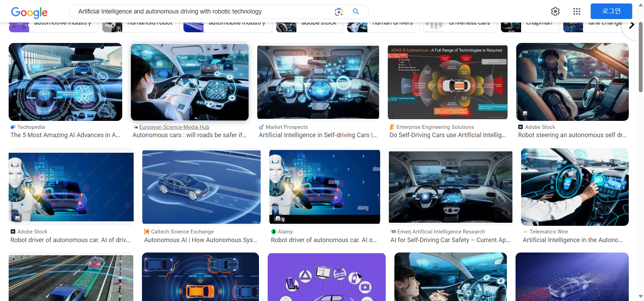644x301 pixels.
Task: Open 'Artificial Intelligence in the Autono...' title
Action: (573, 240)
